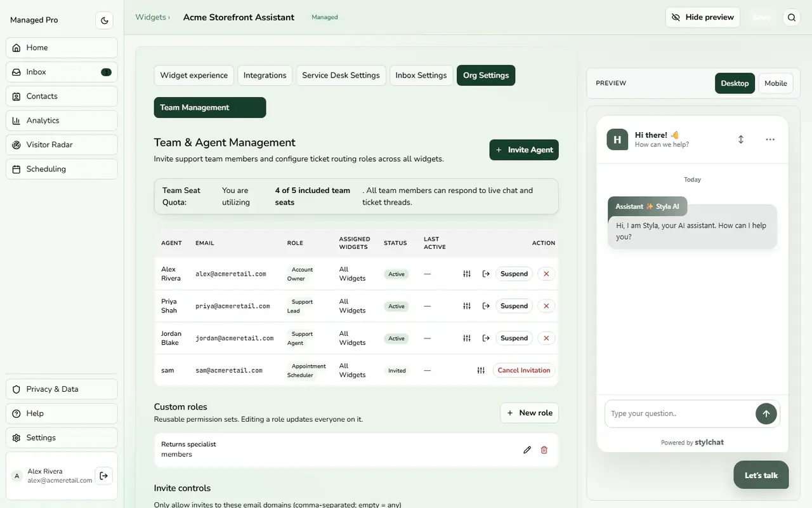Select Desktop preview mode

735,83
